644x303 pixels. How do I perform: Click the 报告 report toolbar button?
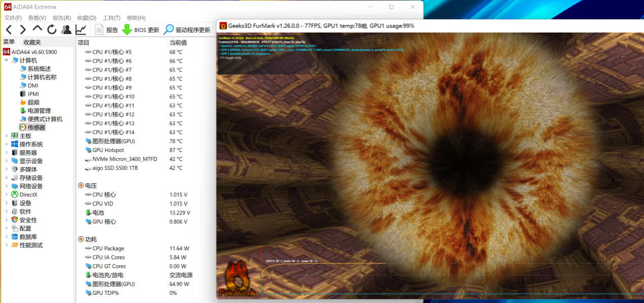tap(106, 30)
